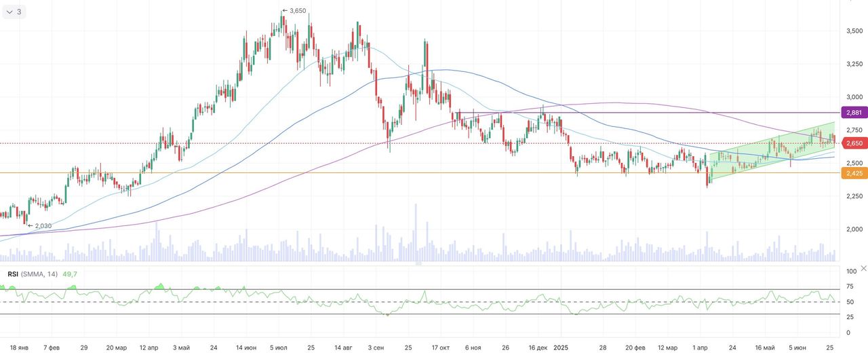This screenshot has width=868, height=353.
Task: Select the purple 2,881 price label
Action: pyautogui.click(x=854, y=112)
